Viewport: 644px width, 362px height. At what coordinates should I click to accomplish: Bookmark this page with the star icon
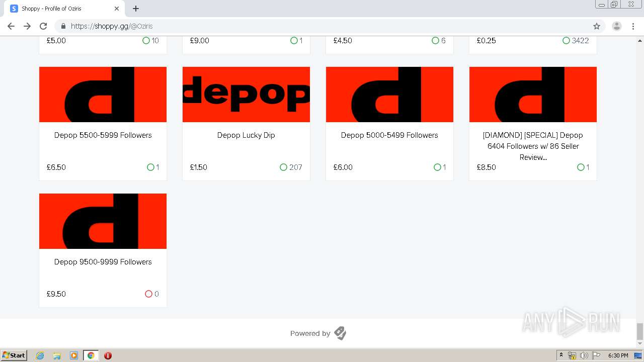597,26
